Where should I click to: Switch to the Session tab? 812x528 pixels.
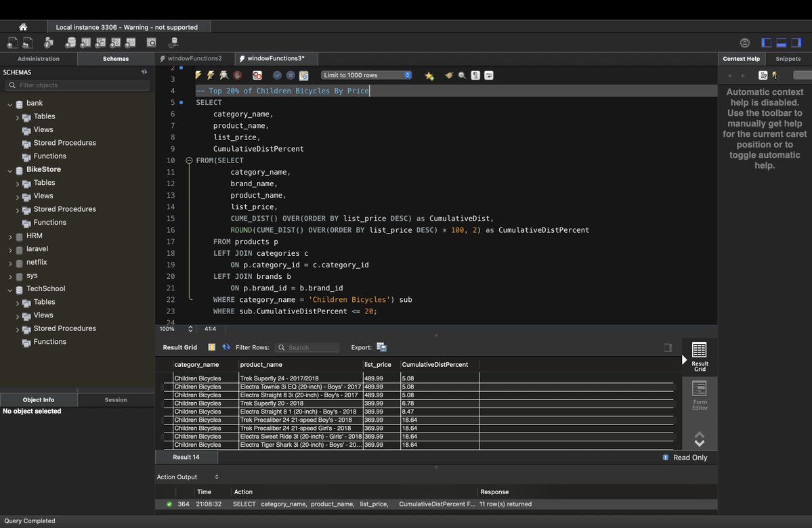tap(116, 399)
